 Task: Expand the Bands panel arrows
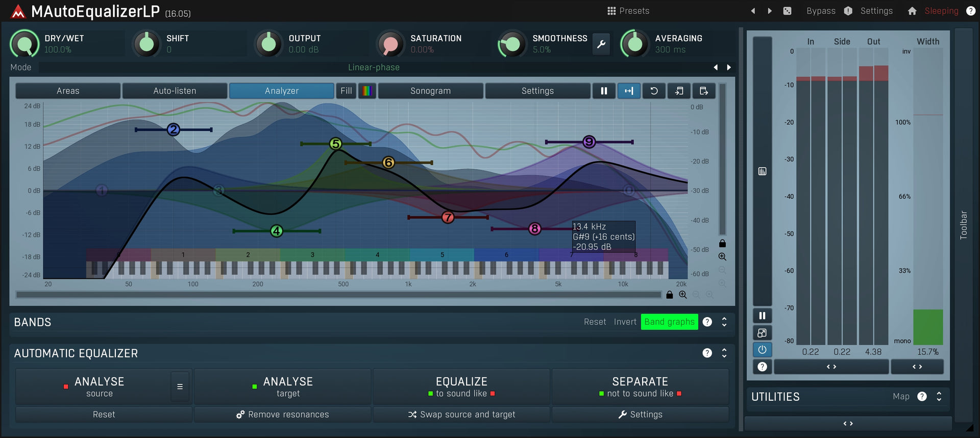pyautogui.click(x=724, y=322)
